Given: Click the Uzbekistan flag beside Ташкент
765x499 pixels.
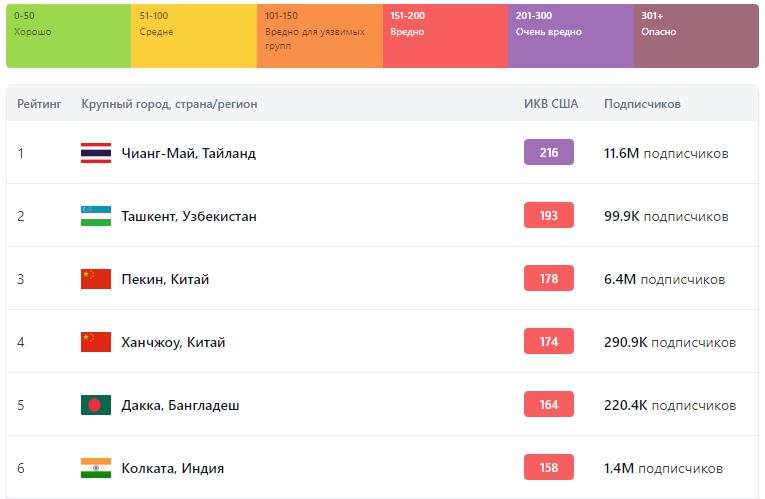Looking at the screenshot, I should (96, 216).
